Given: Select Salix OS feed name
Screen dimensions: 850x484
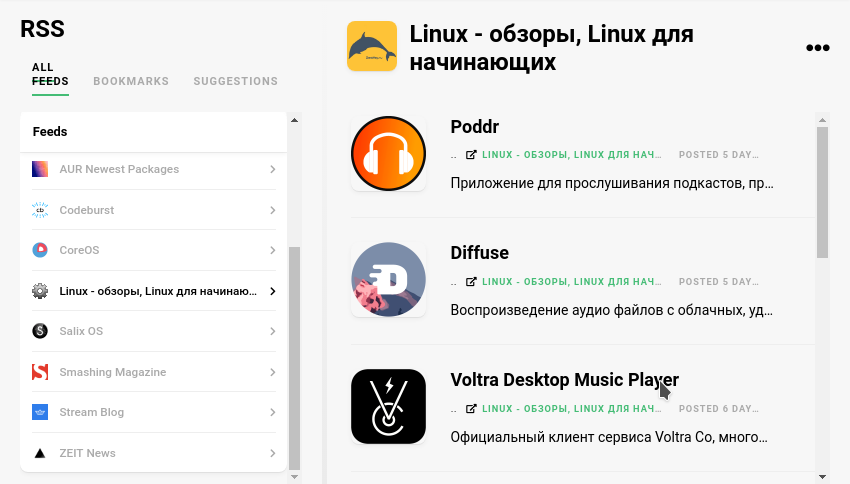Looking at the screenshot, I should point(81,331).
